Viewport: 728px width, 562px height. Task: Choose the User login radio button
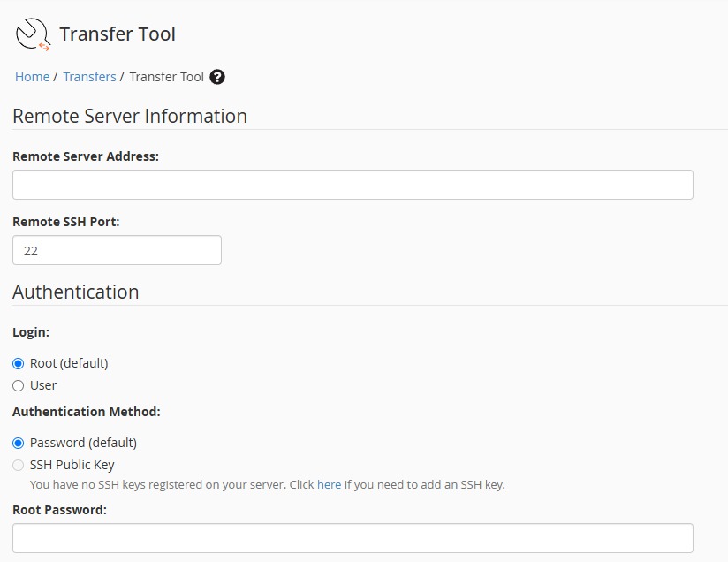click(x=19, y=385)
